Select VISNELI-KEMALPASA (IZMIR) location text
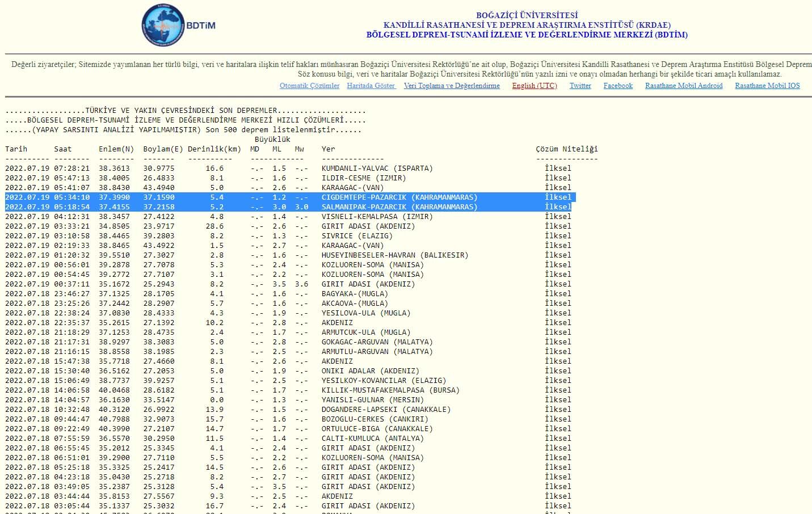812x514 pixels. coord(377,217)
